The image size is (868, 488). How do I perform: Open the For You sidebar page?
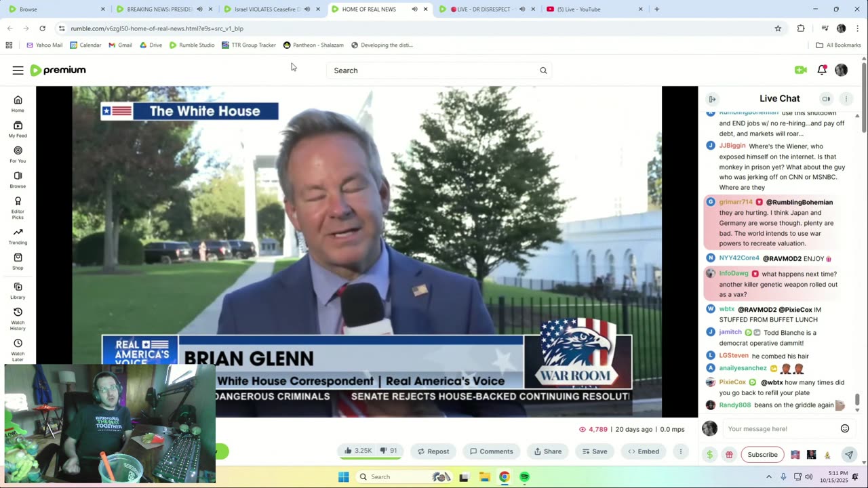point(18,154)
